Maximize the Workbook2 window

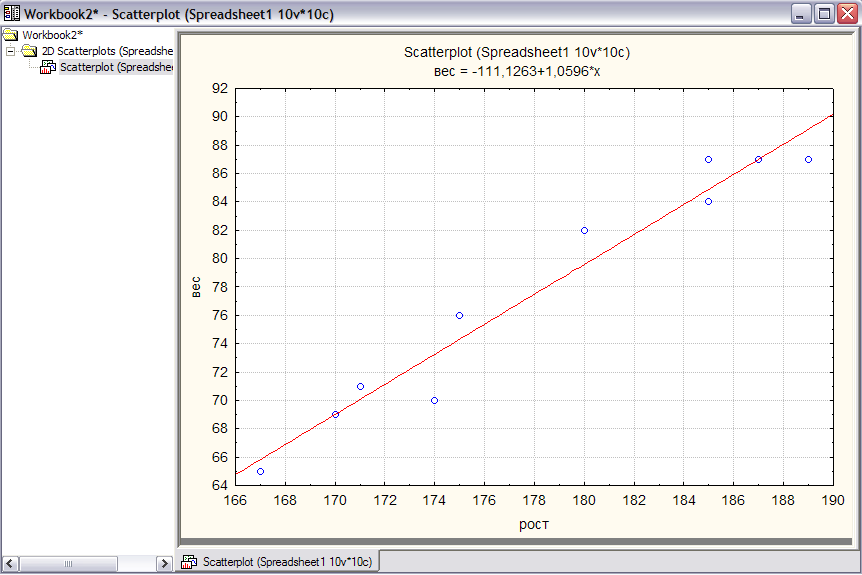[x=824, y=14]
